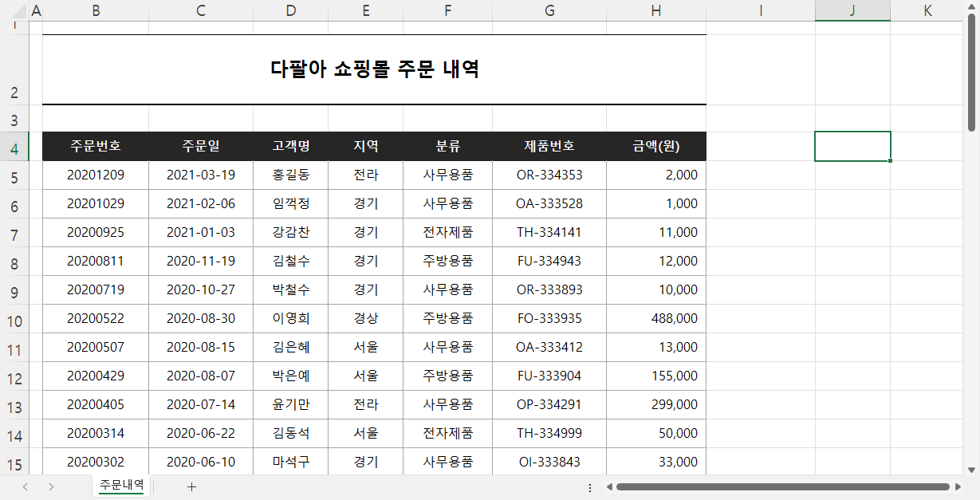The image size is (980, 500).
Task: Select product number OR-334353
Action: pos(549,175)
